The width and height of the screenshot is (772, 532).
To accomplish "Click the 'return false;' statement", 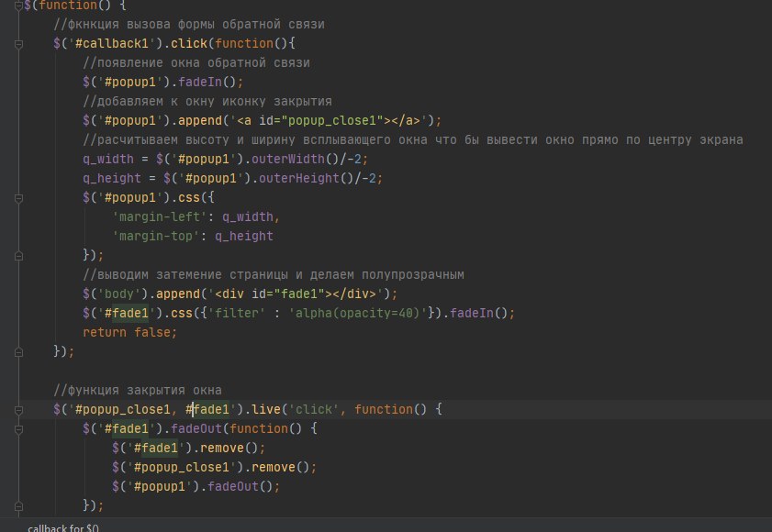I will coord(130,332).
